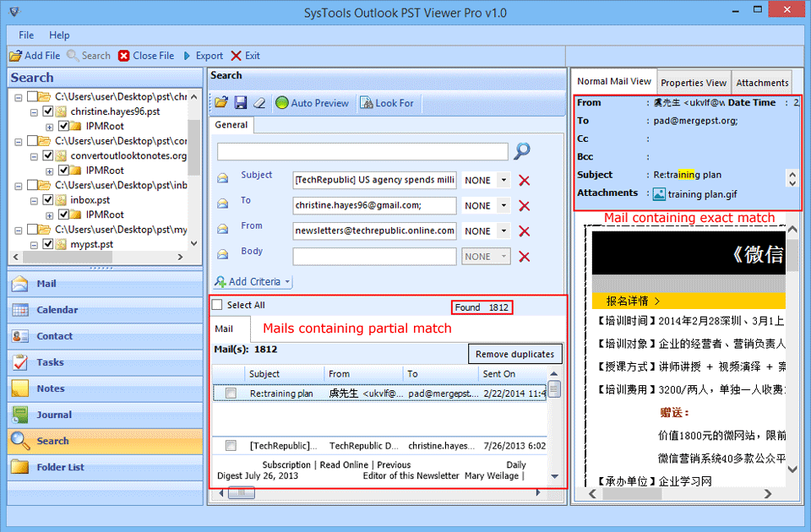Collapse the christine.hayes96.pst tree node
Screen dimensions: 811x532
click(34, 111)
